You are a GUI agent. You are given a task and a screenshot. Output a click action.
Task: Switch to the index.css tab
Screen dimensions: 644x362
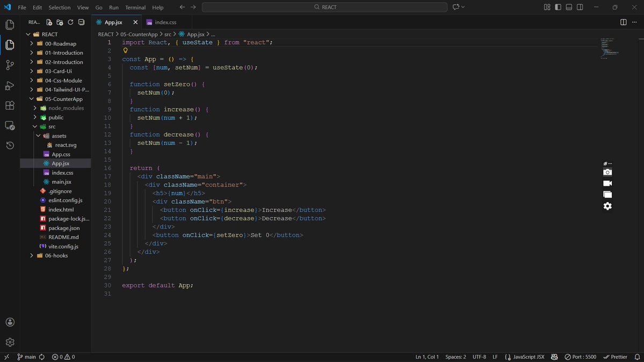[165, 22]
